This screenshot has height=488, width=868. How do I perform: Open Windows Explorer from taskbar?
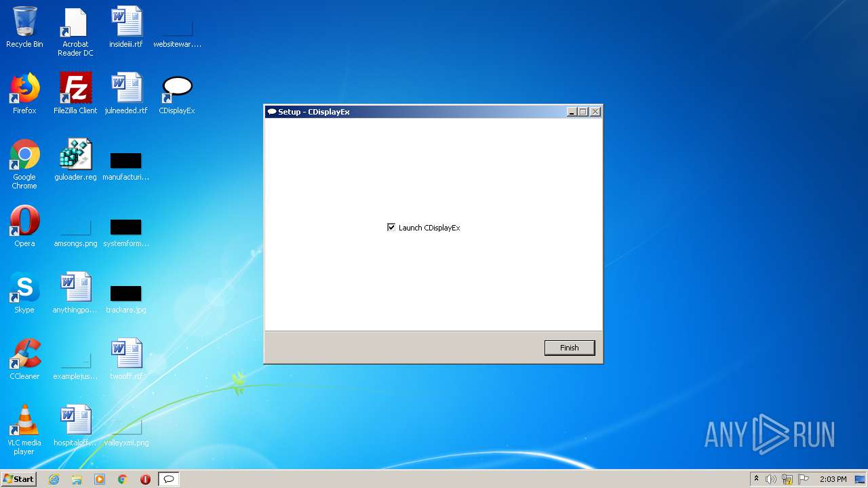coord(77,479)
